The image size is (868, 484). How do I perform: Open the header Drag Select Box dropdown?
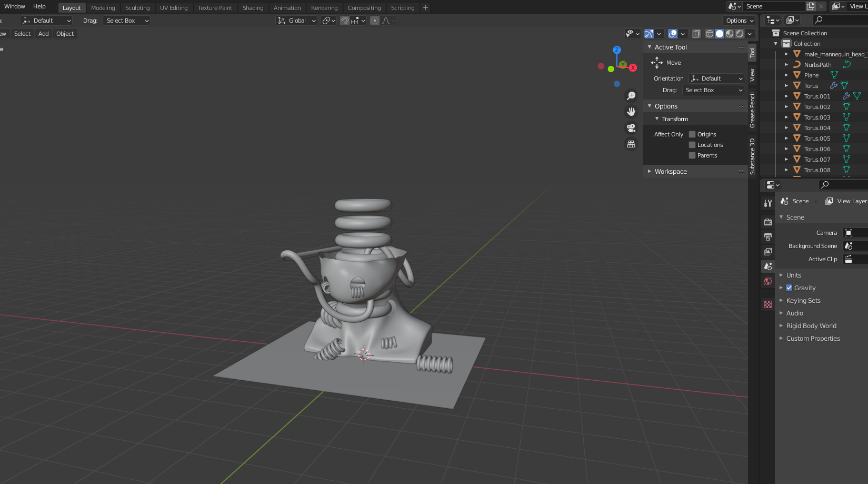(126, 21)
